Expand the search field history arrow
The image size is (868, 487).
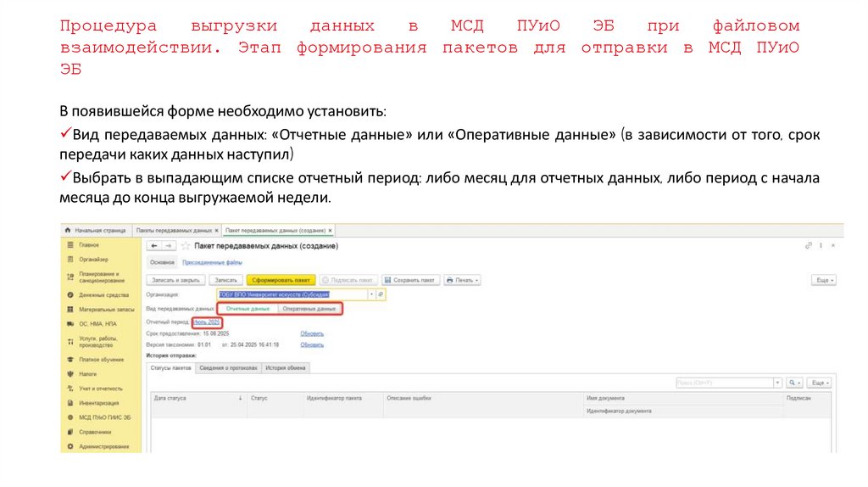point(777,383)
